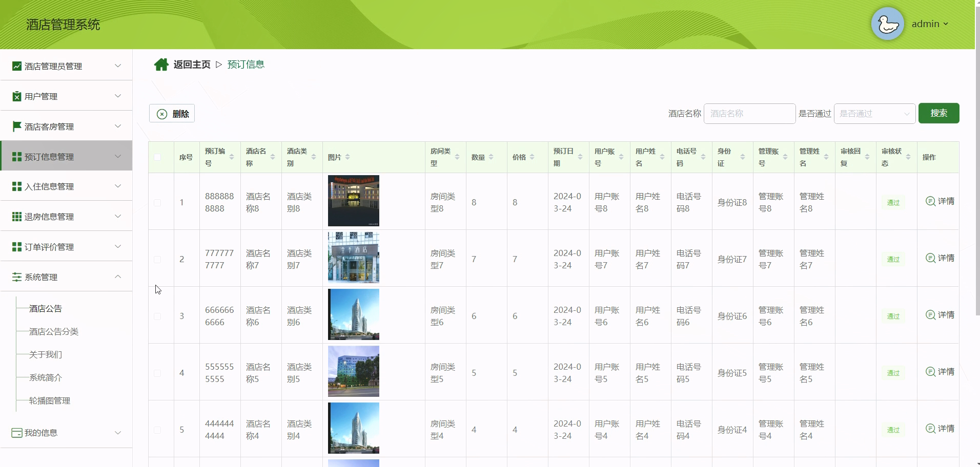
Task: Click the grid icon beside 预订信息管理
Action: click(x=17, y=157)
